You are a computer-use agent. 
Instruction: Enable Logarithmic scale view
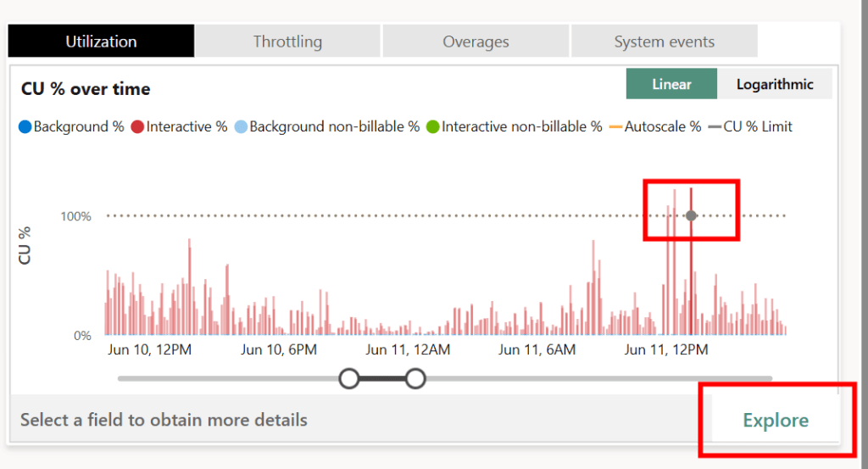tap(774, 84)
